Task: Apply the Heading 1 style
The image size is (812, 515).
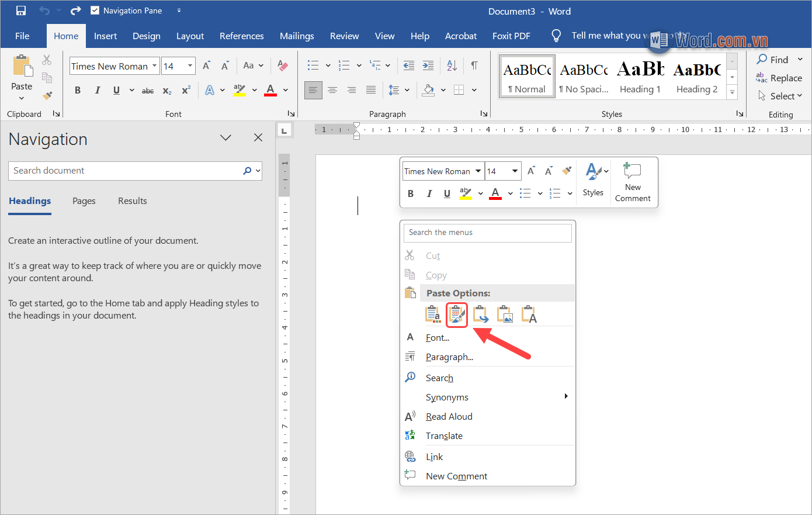Action: [640, 76]
